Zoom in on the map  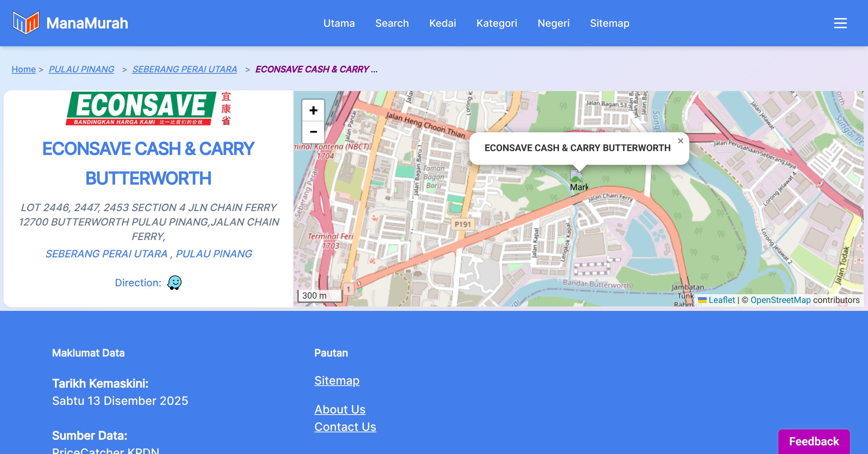tap(313, 110)
